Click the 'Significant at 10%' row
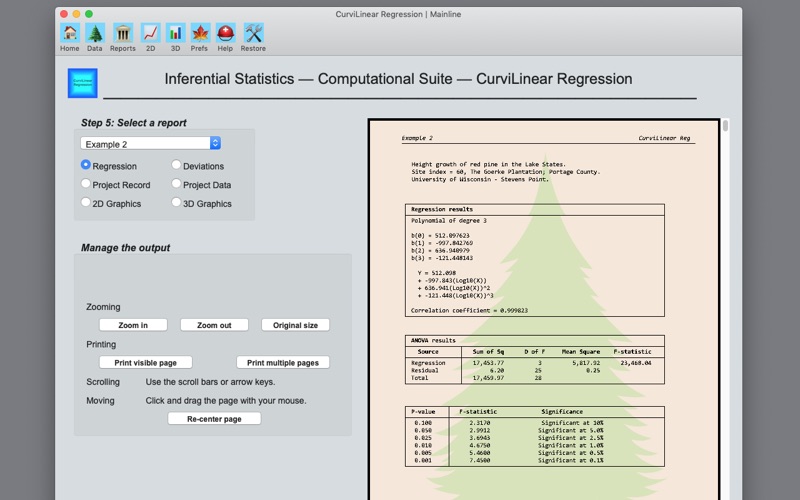800x500 pixels. click(x=572, y=422)
